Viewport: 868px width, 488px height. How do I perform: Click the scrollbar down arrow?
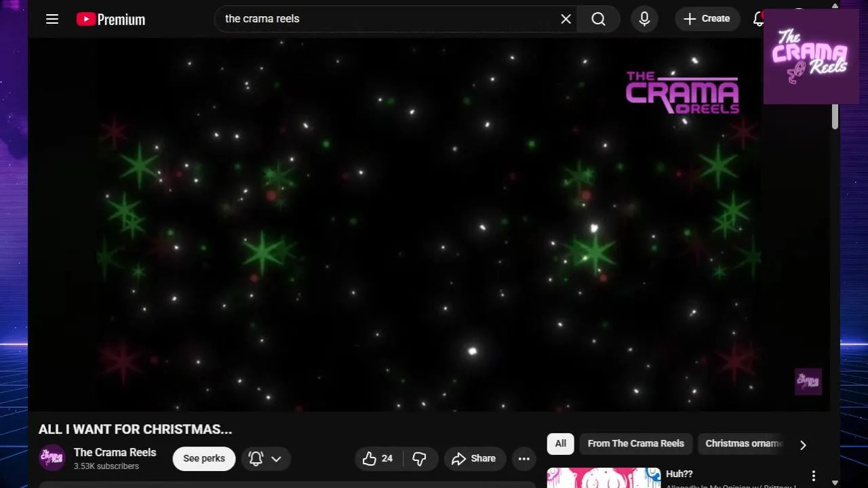click(x=835, y=483)
